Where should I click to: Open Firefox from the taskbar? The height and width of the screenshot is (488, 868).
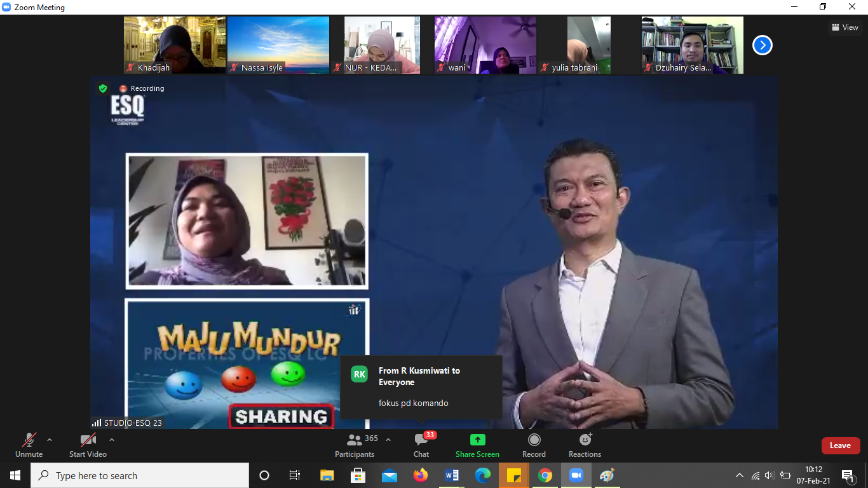[x=421, y=475]
